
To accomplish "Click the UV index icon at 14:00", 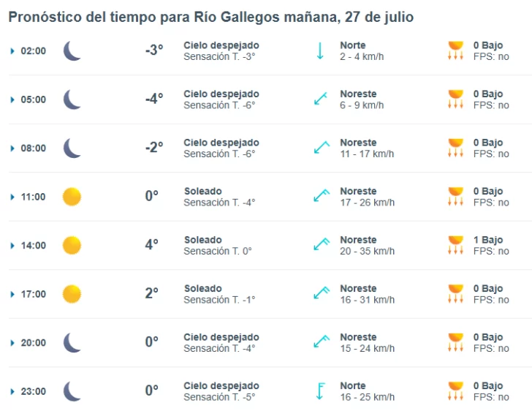I will click(x=455, y=245).
